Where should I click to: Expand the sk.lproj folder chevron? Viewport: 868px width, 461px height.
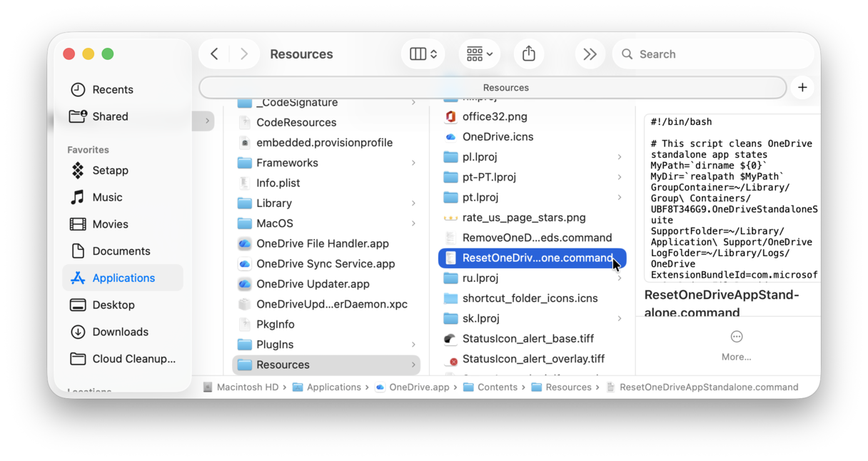620,318
